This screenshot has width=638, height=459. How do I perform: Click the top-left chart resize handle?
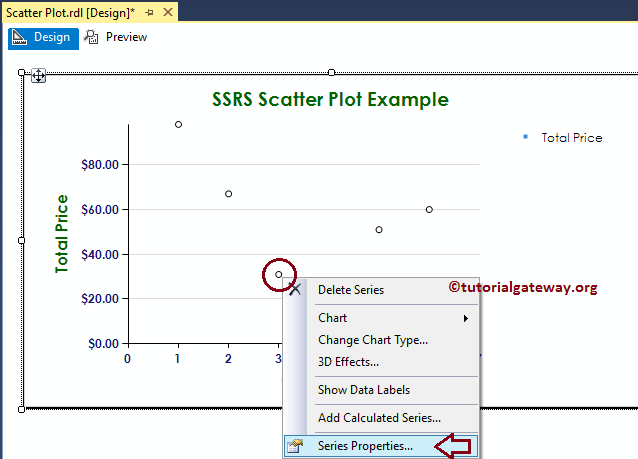pyautogui.click(x=22, y=72)
